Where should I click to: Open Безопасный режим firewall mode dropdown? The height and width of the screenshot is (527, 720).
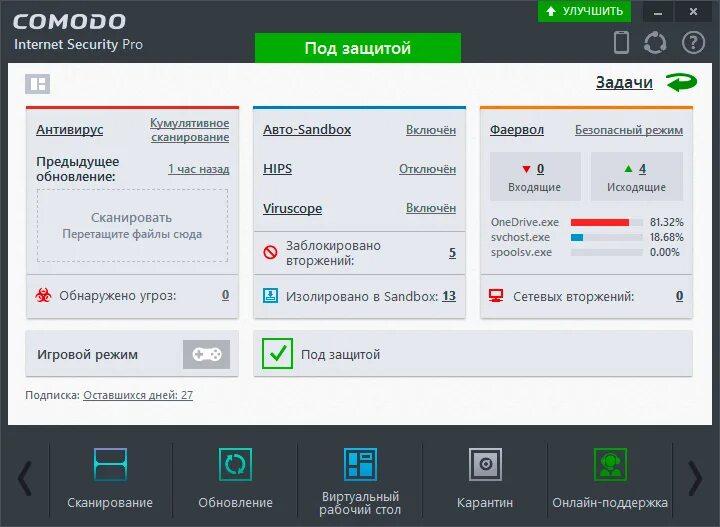(x=629, y=130)
